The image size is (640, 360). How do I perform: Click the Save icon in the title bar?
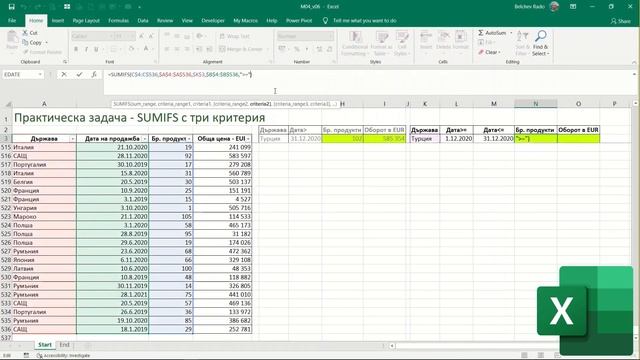click(x=11, y=7)
